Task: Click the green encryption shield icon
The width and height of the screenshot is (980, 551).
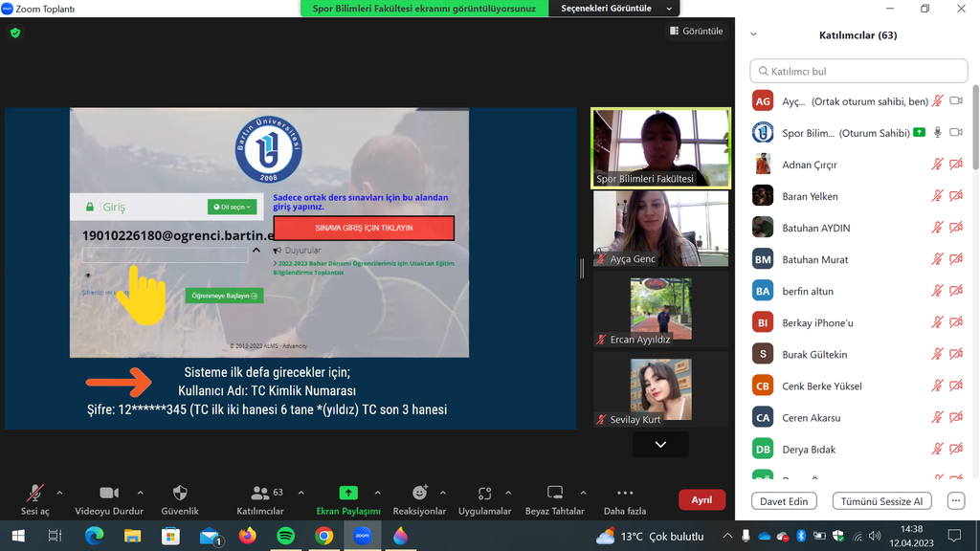Action: 14,33
